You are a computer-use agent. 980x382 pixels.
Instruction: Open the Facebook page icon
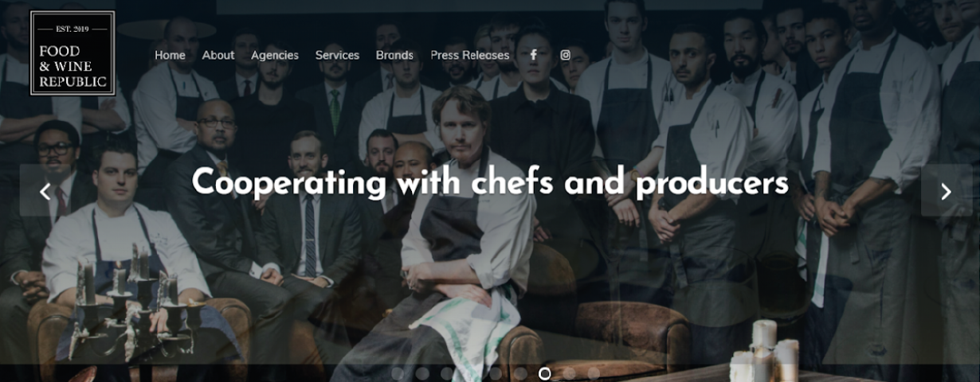[534, 55]
